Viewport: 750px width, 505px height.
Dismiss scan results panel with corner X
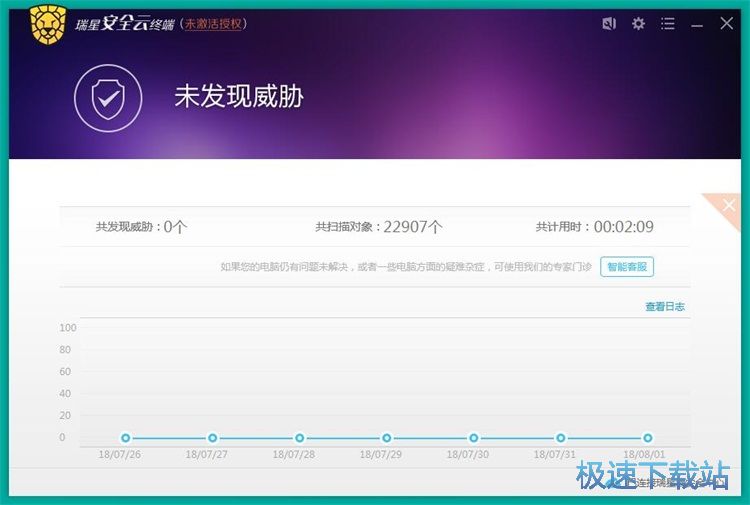[728, 205]
